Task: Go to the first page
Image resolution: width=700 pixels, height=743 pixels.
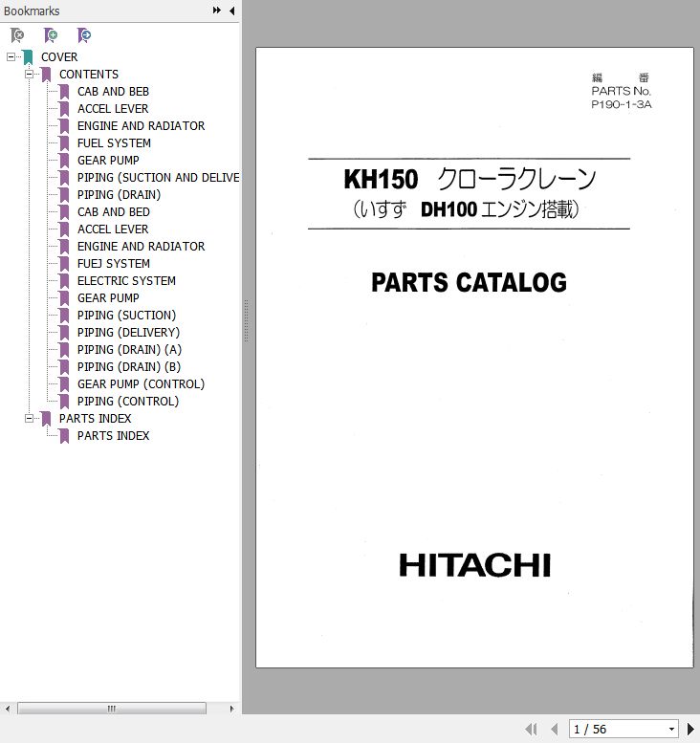Action: coord(532,729)
